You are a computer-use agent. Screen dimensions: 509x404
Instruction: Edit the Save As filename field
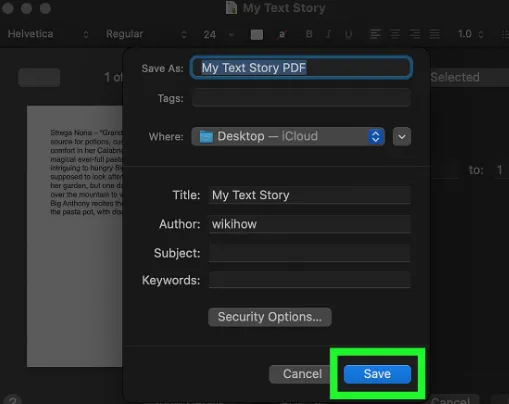pos(301,68)
